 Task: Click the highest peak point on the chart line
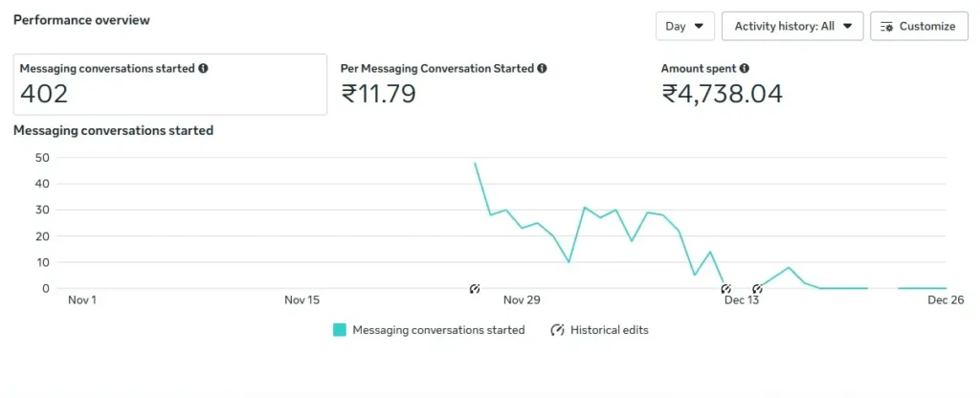click(476, 164)
